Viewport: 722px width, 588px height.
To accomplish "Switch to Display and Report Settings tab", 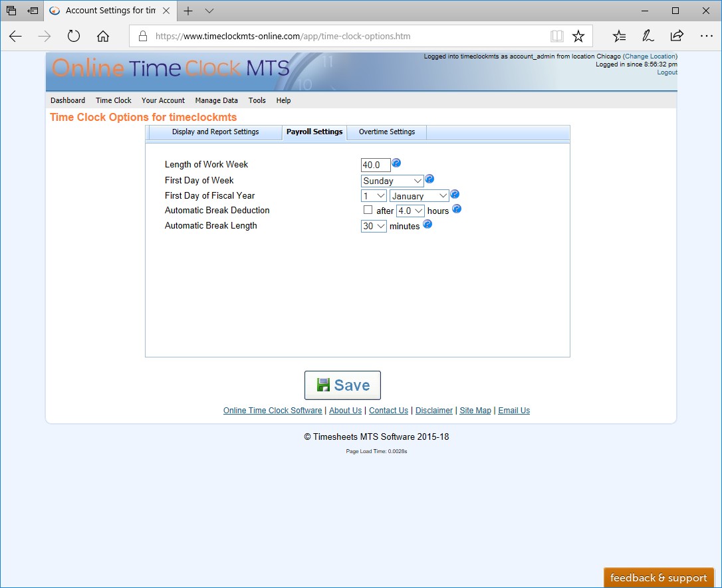I will tap(215, 132).
